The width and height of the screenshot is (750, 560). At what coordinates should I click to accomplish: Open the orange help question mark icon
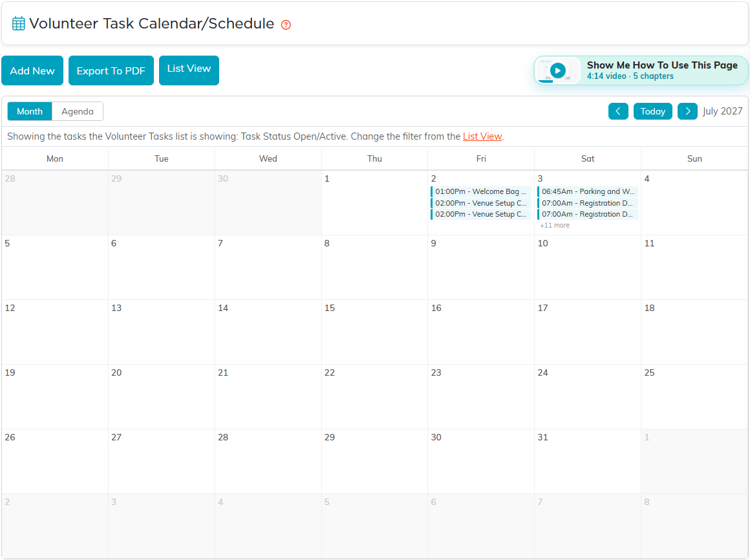[286, 25]
